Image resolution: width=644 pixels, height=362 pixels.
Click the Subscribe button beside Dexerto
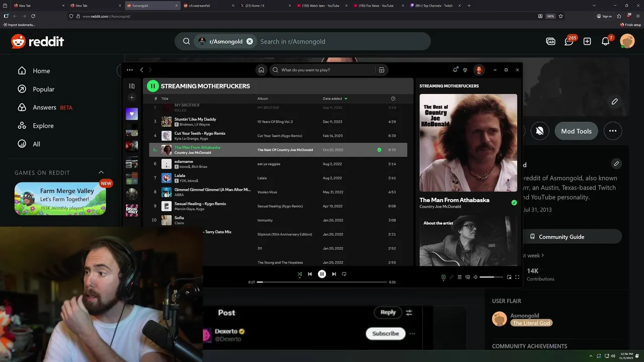tap(385, 333)
